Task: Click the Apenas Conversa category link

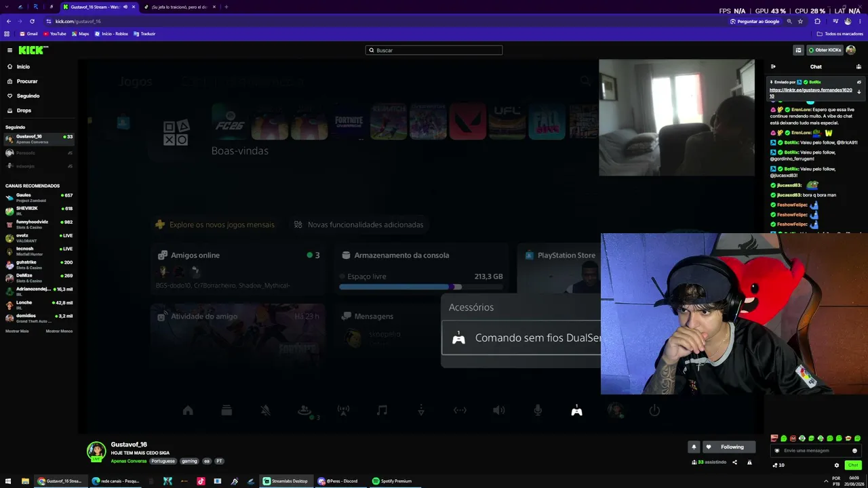Action: tap(128, 461)
